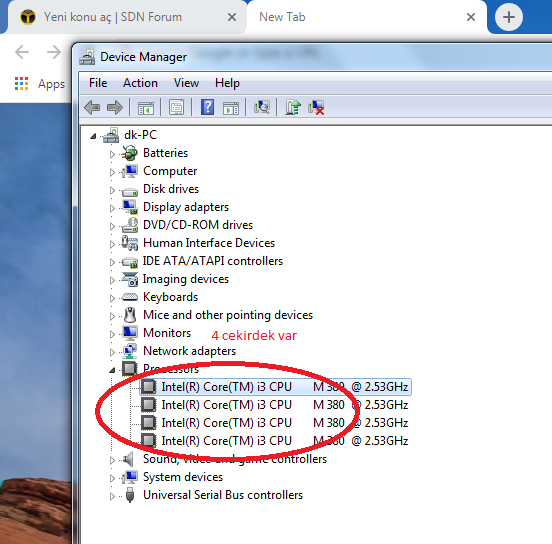
Task: Click the Processors chip icon
Action: 129,368
